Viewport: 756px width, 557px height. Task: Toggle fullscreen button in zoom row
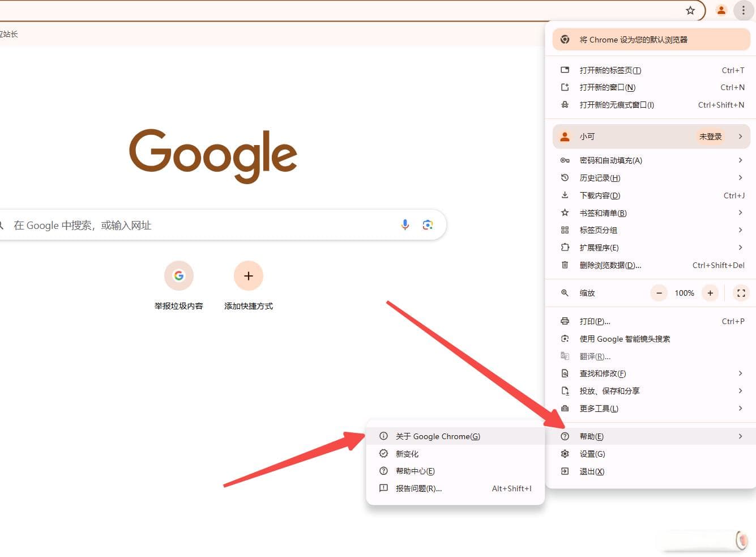tap(741, 293)
